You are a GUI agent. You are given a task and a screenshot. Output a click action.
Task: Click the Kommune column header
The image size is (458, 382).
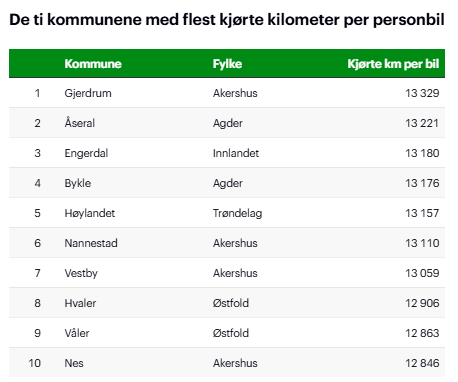93,64
